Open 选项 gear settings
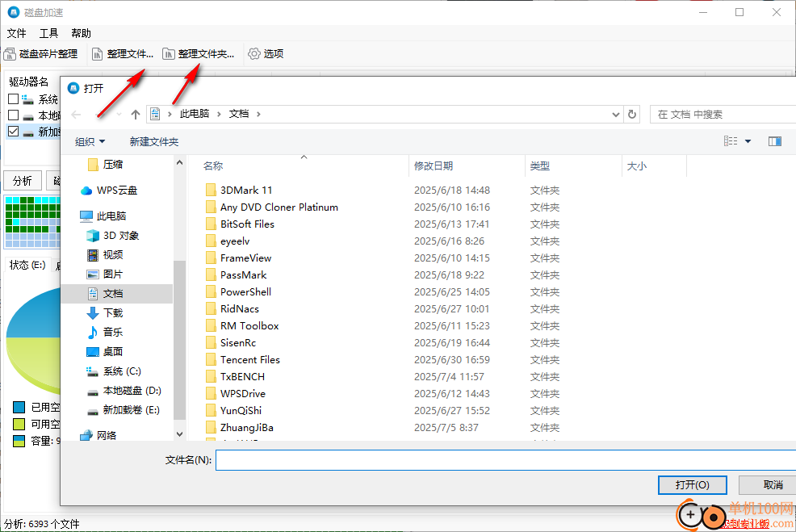The height and width of the screenshot is (532, 796). (266, 54)
